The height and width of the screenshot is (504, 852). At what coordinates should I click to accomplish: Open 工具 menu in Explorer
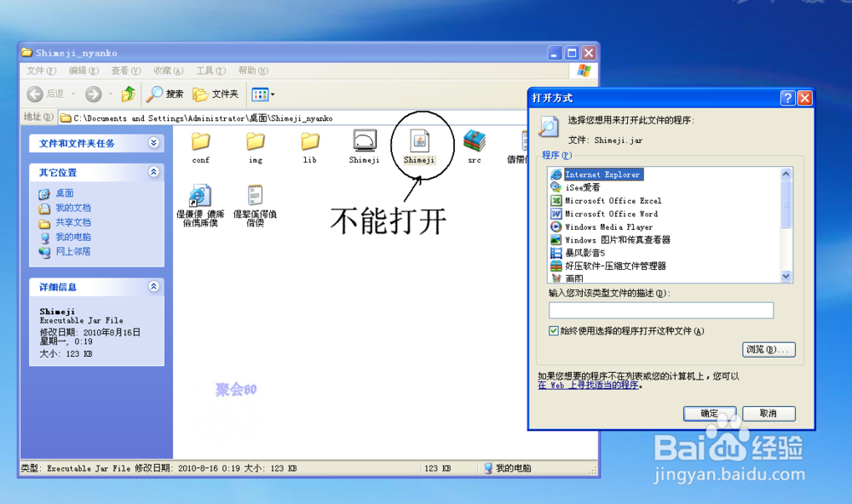coord(210,71)
